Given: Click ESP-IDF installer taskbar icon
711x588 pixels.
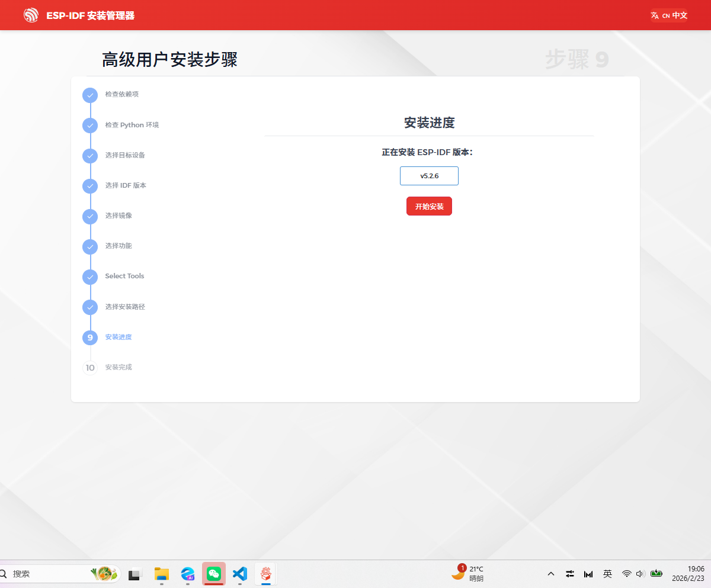Looking at the screenshot, I should pyautogui.click(x=266, y=574).
